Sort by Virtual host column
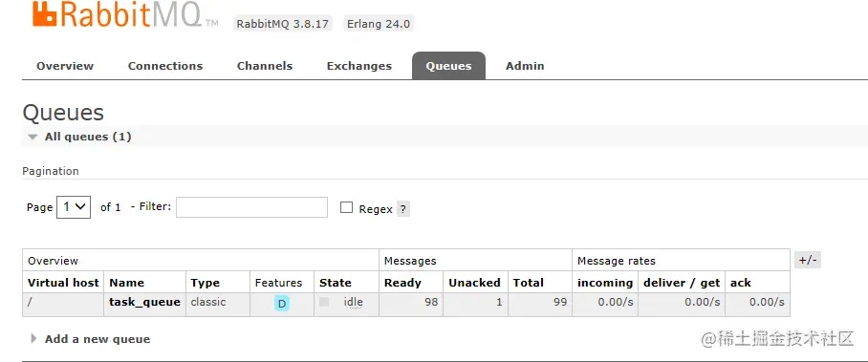The width and height of the screenshot is (868, 362). (x=63, y=283)
